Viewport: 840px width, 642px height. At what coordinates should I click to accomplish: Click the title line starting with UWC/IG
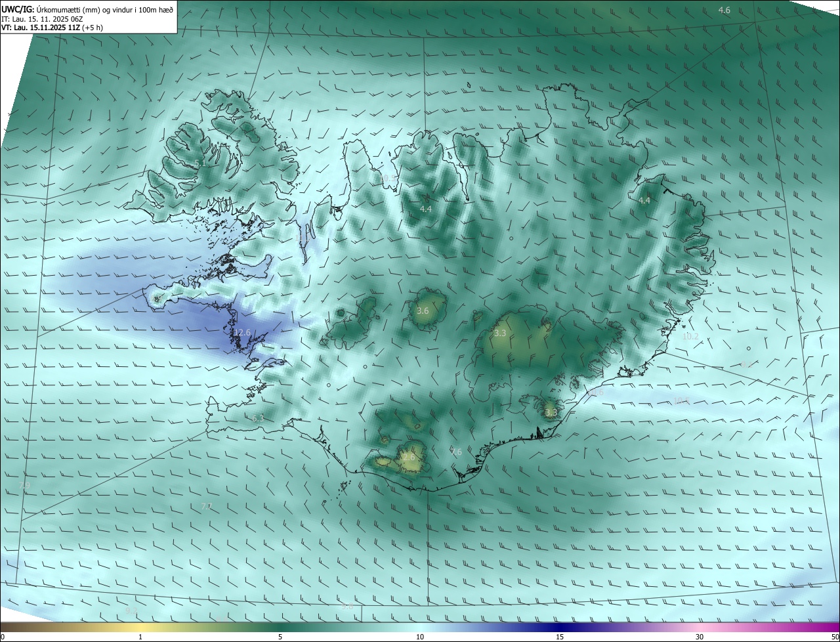pyautogui.click(x=87, y=10)
